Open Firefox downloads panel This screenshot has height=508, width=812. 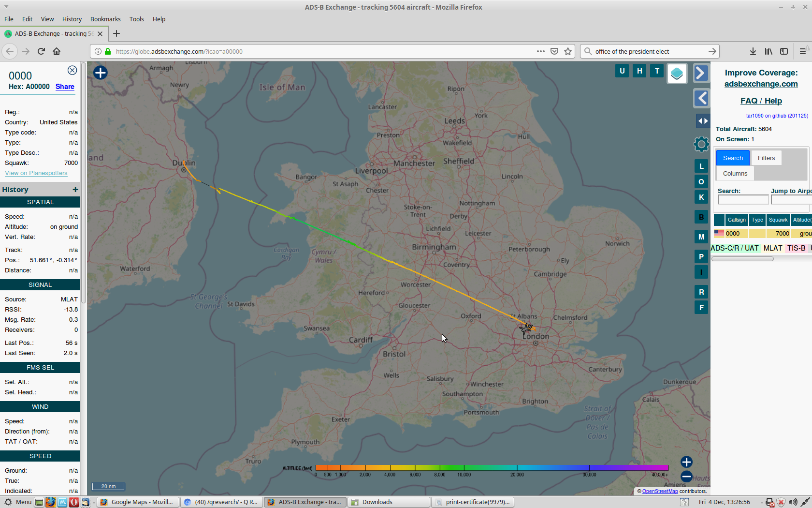753,51
